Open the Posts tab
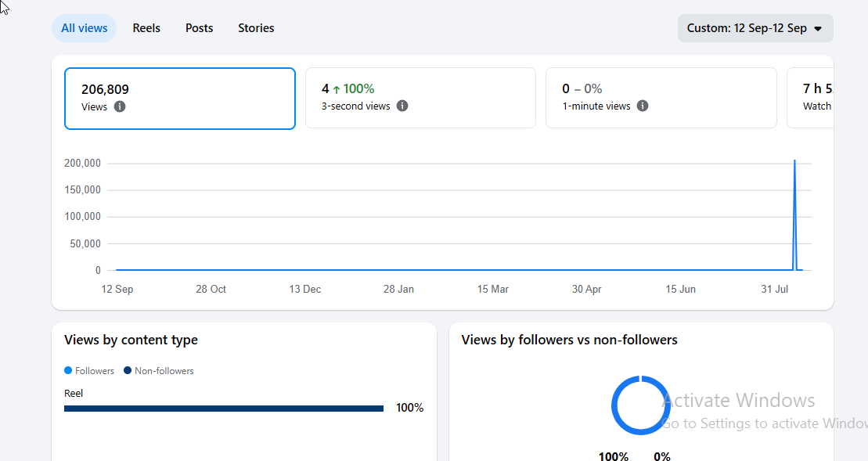The image size is (868, 461). click(x=200, y=28)
